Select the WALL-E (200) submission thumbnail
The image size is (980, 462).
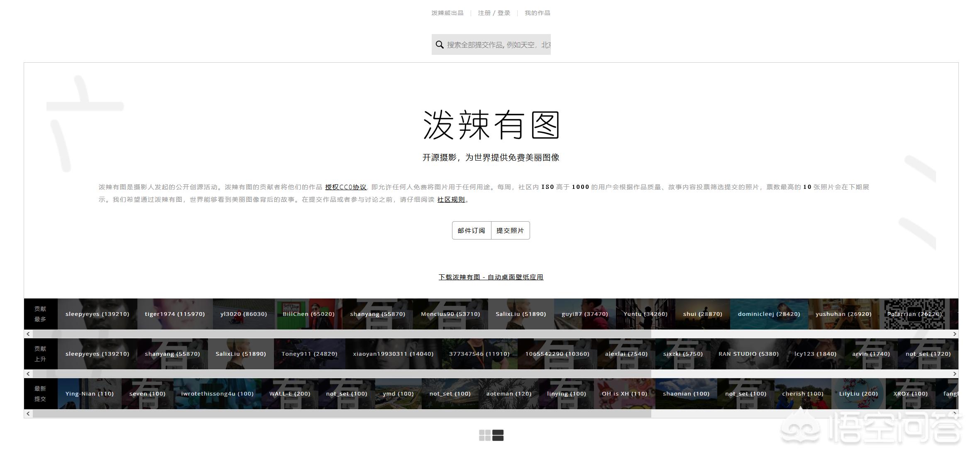[x=290, y=394]
